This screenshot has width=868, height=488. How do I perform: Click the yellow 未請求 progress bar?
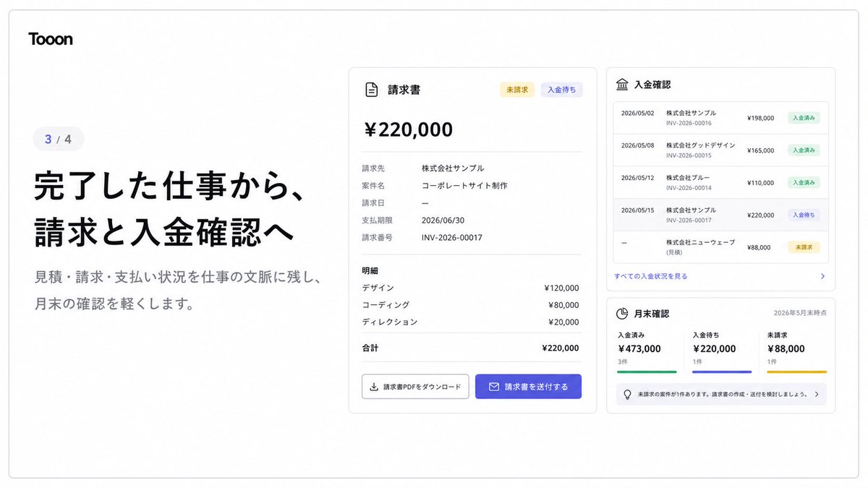coord(796,372)
